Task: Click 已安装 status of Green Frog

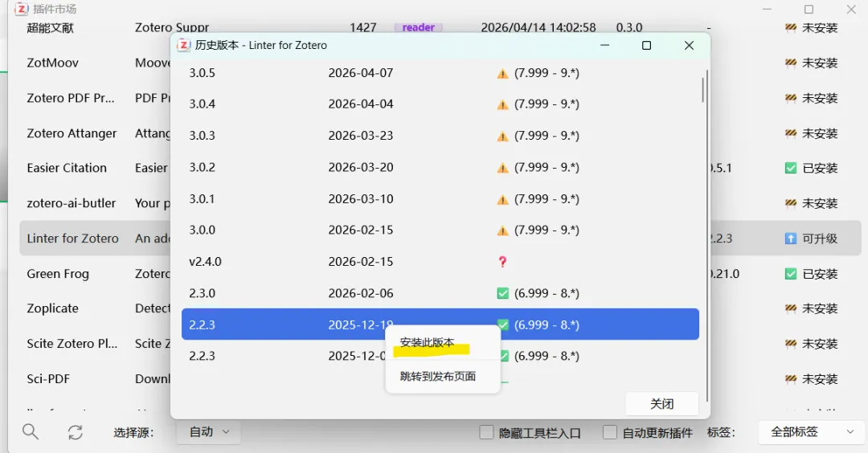Action: 820,274
